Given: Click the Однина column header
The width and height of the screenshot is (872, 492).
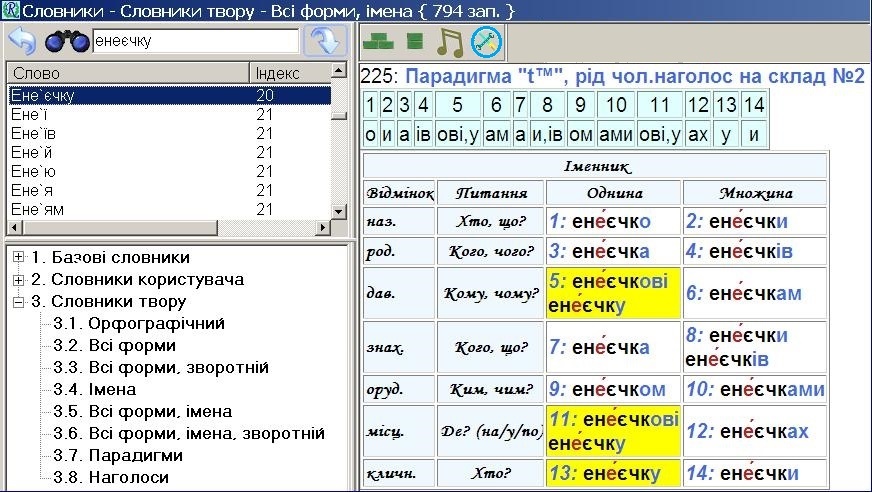Looking at the screenshot, I should (x=613, y=193).
